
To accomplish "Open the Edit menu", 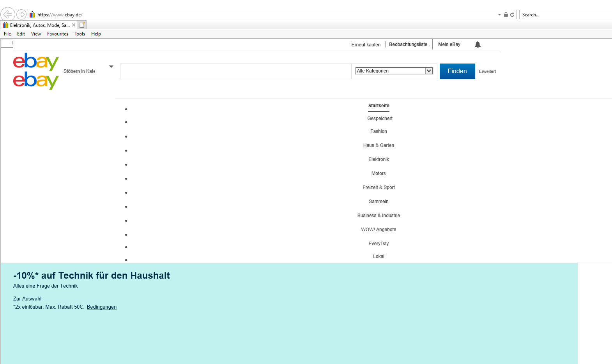I will 21,34.
